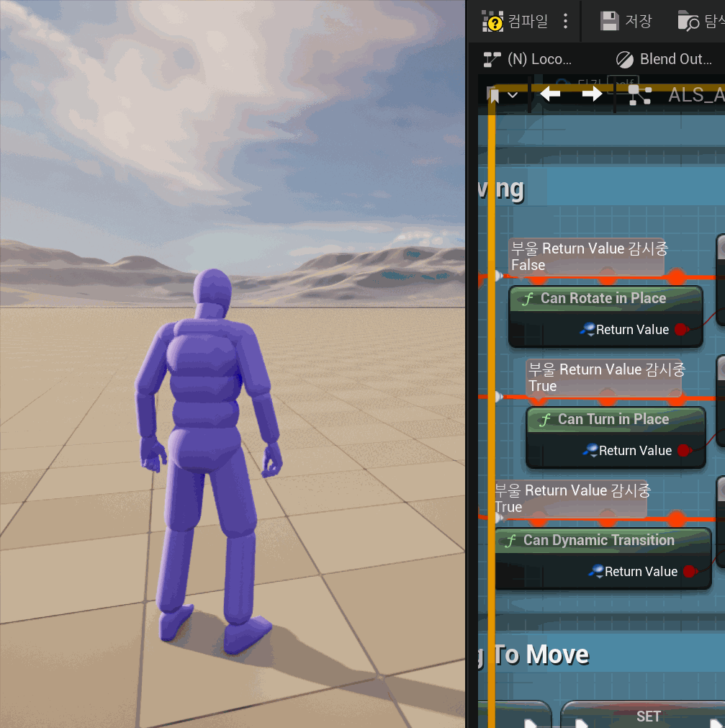Click the Blend Out tab icon
The image size is (725, 728).
[x=624, y=60]
